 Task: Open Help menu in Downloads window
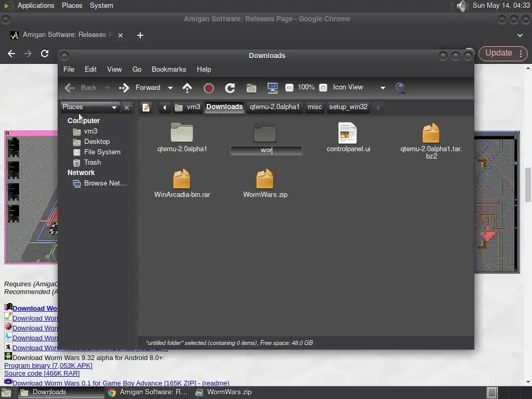tap(204, 69)
